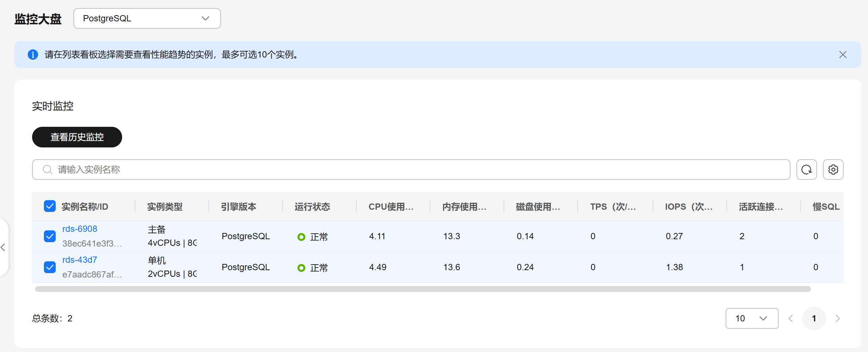Screen dimensions: 868x352
Task: Select page 1 in pagination
Action: (814, 318)
